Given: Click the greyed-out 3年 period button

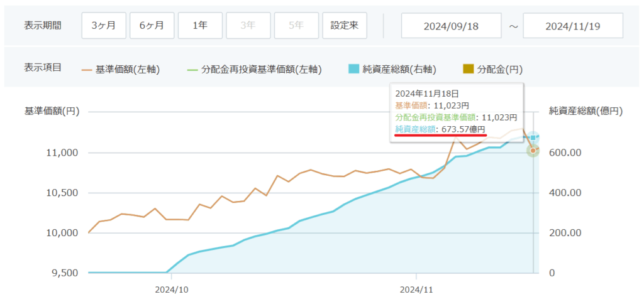Looking at the screenshot, I should pos(248,26).
